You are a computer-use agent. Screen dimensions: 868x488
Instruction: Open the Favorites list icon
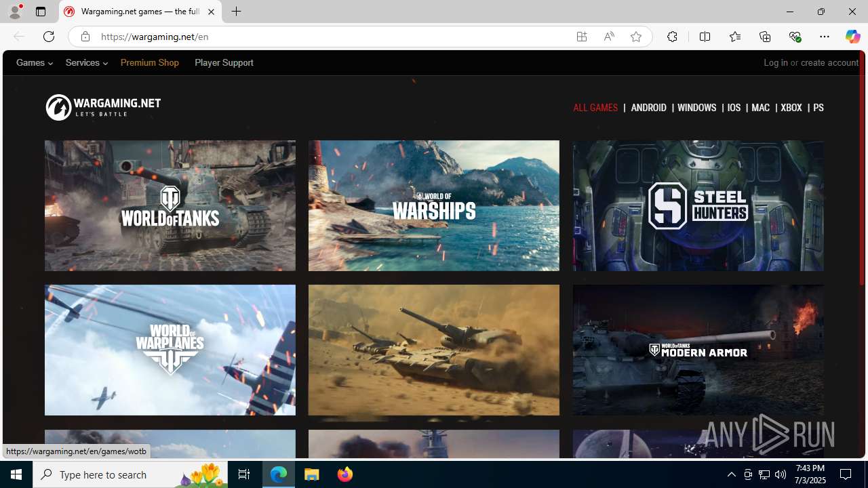point(734,37)
